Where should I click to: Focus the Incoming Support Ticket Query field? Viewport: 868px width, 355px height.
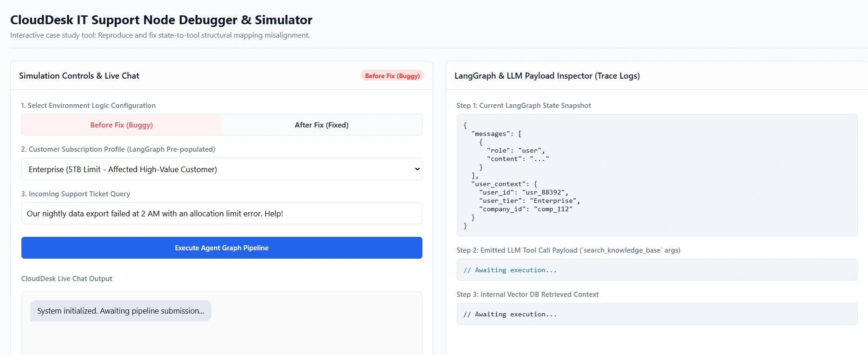click(222, 214)
